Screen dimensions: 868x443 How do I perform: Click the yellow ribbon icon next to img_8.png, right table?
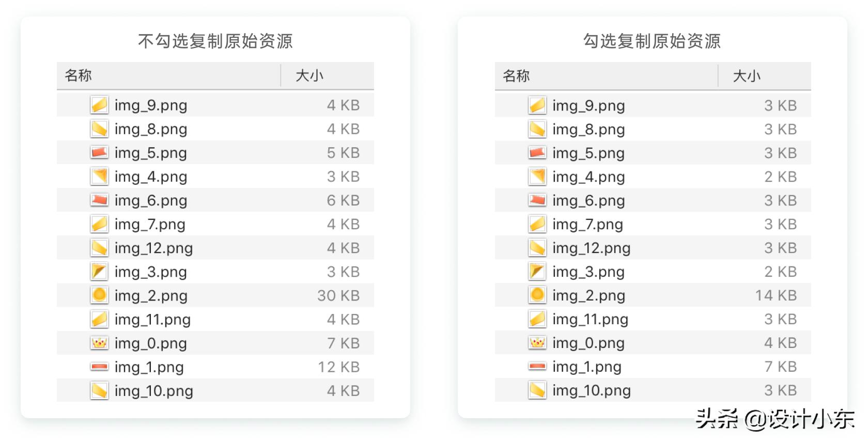[537, 129]
